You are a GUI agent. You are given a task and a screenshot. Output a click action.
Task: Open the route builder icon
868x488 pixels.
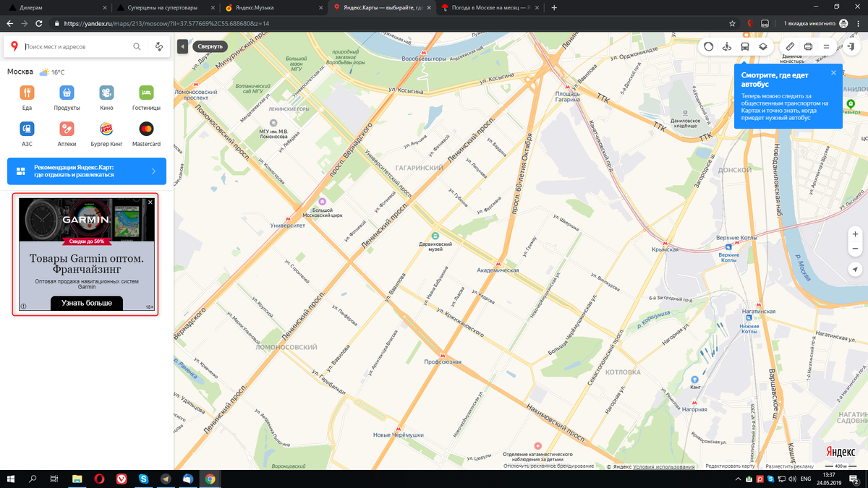tap(159, 46)
